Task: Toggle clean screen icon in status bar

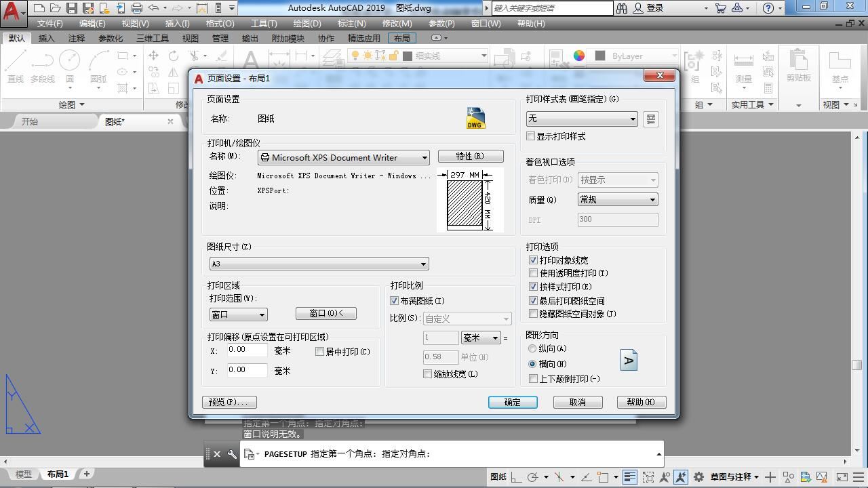Action: coord(842,477)
